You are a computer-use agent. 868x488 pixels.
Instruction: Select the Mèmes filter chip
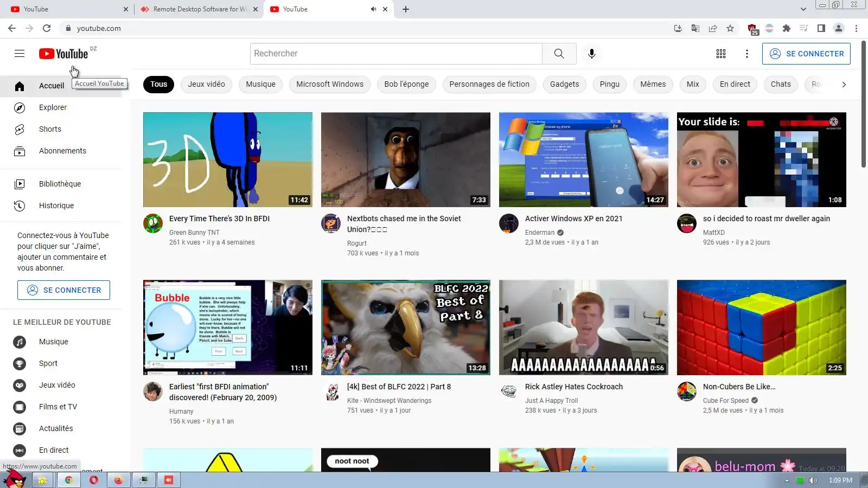653,84
